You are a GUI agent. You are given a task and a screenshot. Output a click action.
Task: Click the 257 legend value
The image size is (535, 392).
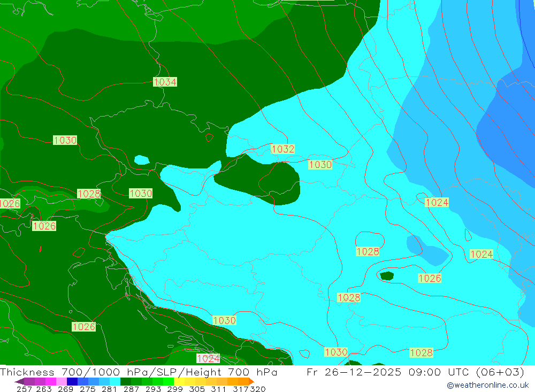(24, 389)
